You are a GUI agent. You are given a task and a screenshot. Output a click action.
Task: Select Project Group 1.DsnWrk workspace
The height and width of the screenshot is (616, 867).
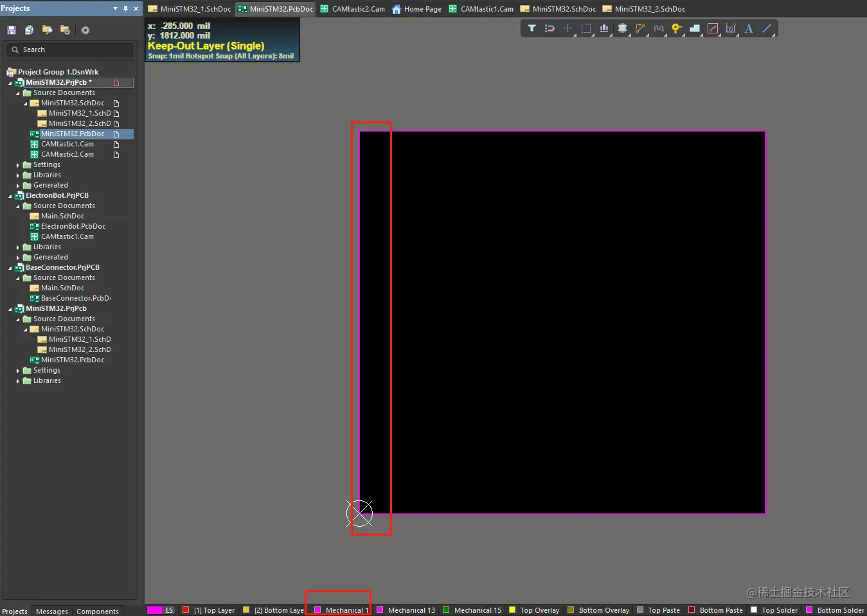click(58, 73)
